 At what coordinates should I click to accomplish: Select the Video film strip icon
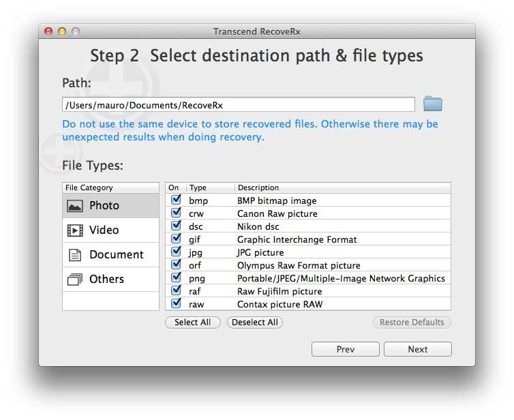pyautogui.click(x=75, y=230)
